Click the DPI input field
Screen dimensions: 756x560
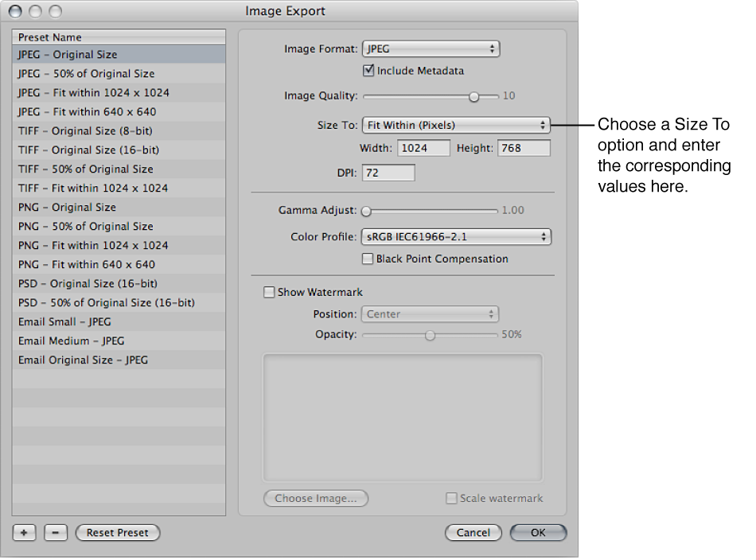click(388, 172)
